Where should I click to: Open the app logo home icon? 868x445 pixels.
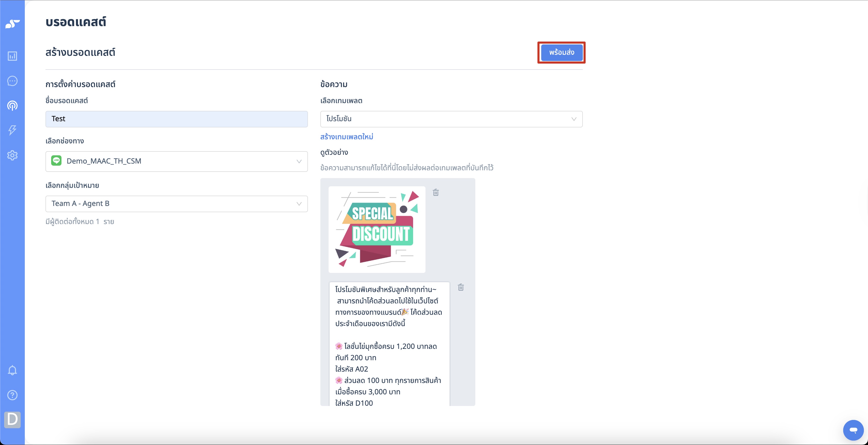pos(12,24)
